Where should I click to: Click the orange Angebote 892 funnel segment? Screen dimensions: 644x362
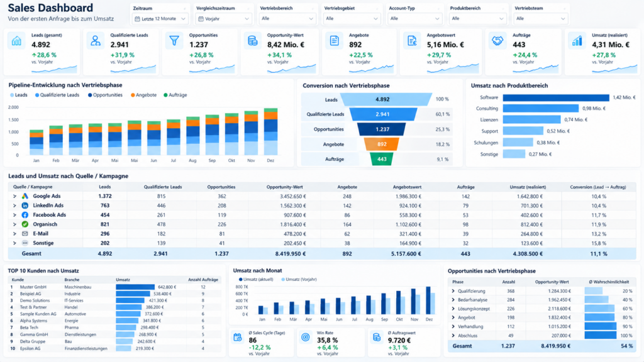click(382, 145)
